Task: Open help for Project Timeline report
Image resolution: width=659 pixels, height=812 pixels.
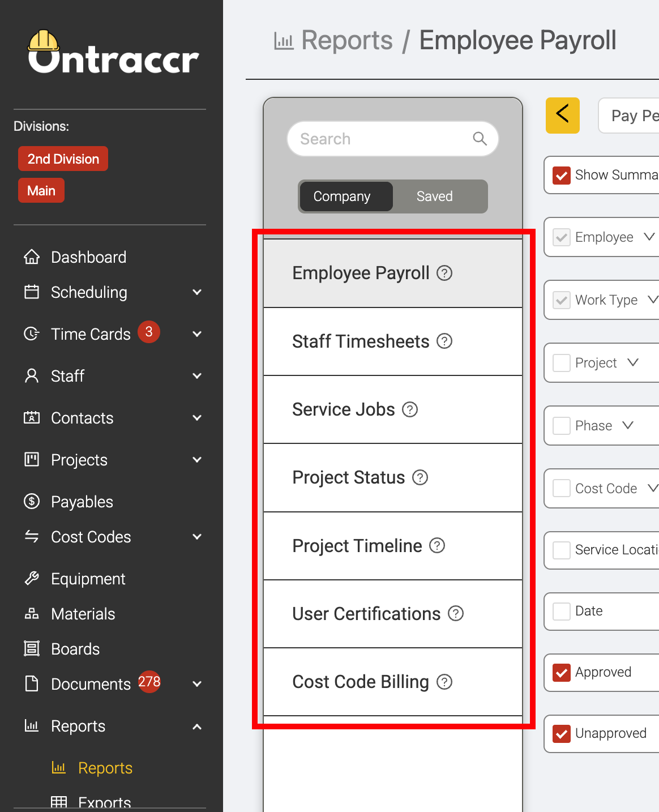Action: 437,546
